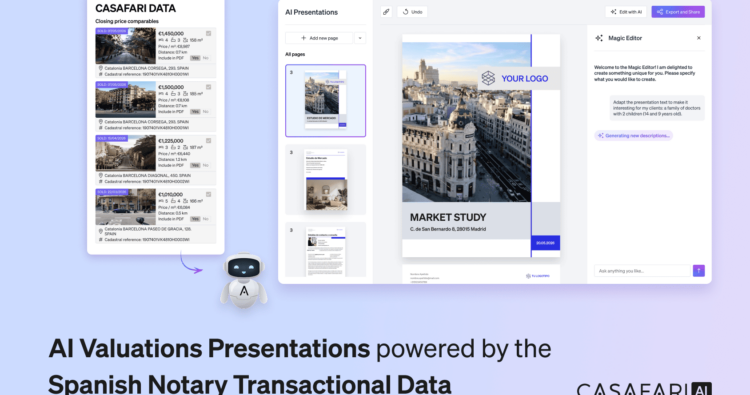
Task: Tick checkbox on the €1,500,000 comparable
Action: [209, 87]
